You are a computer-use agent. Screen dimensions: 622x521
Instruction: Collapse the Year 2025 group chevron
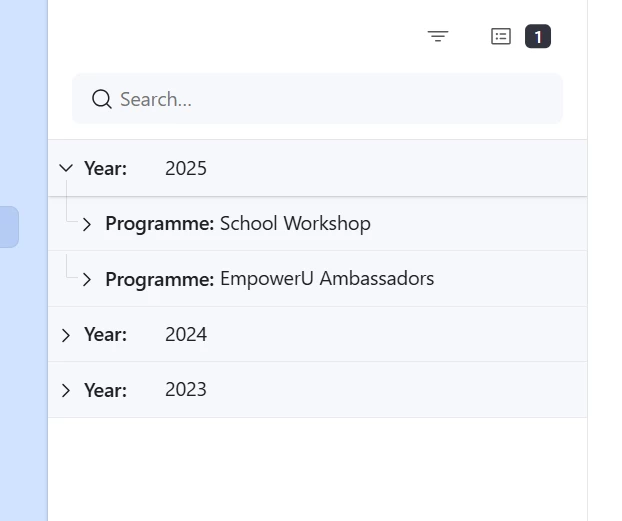point(66,168)
